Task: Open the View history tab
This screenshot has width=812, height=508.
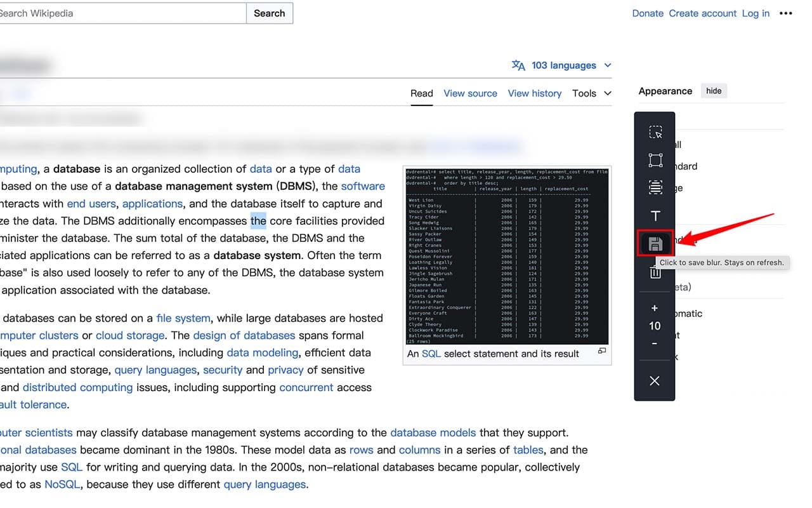Action: [534, 93]
